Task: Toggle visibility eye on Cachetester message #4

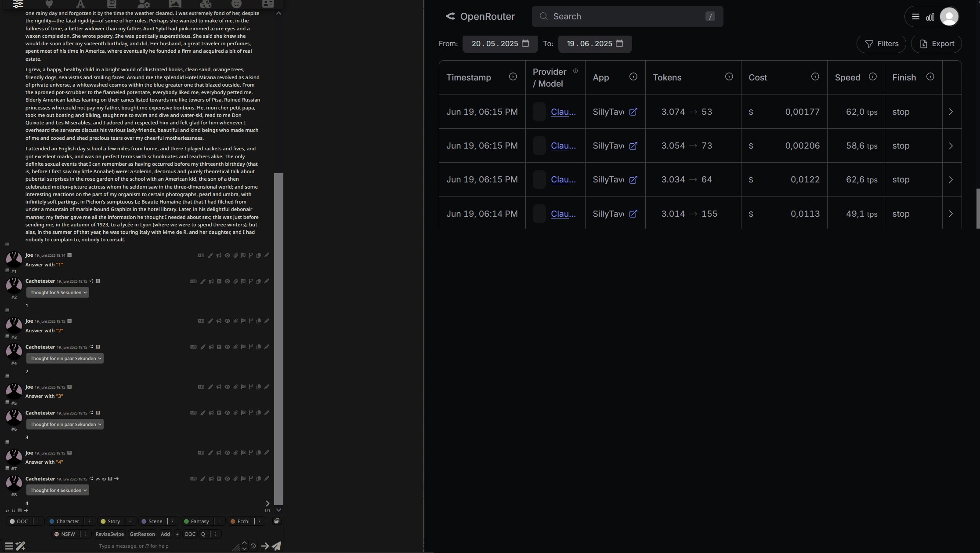Action: click(228, 347)
